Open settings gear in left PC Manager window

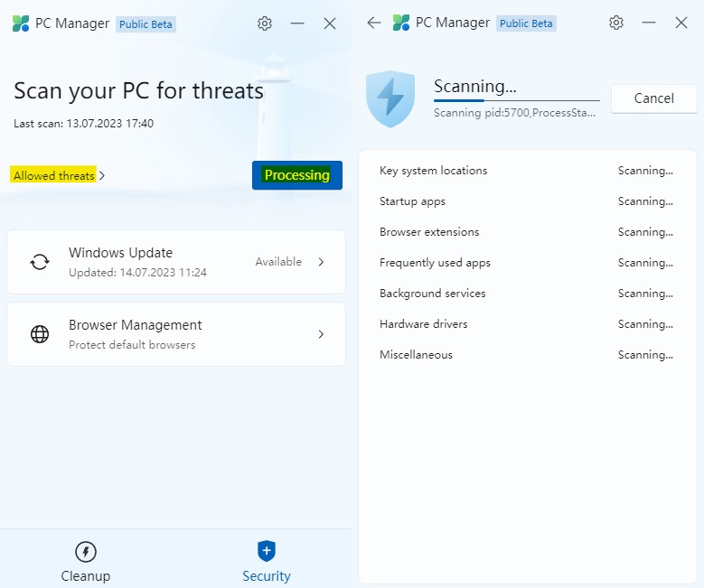coord(265,23)
